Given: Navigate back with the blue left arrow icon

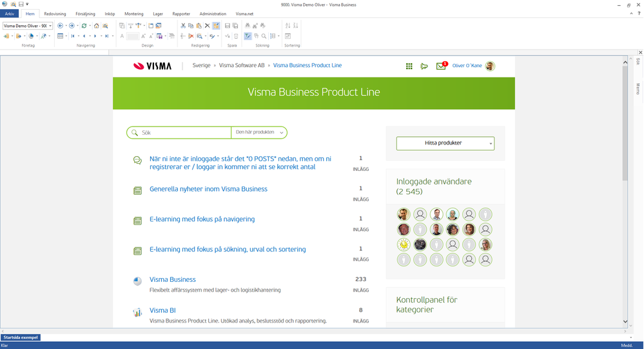Looking at the screenshot, I should point(60,26).
